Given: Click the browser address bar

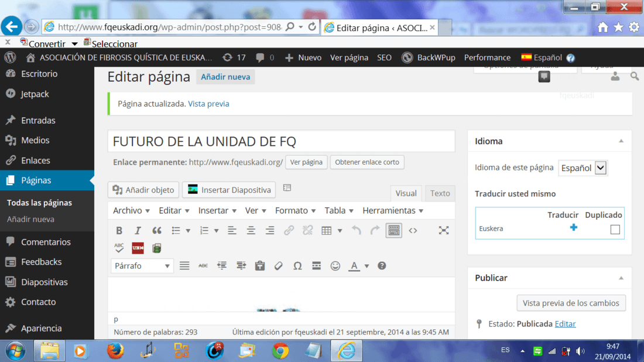Looking at the screenshot, I should click(x=170, y=27).
